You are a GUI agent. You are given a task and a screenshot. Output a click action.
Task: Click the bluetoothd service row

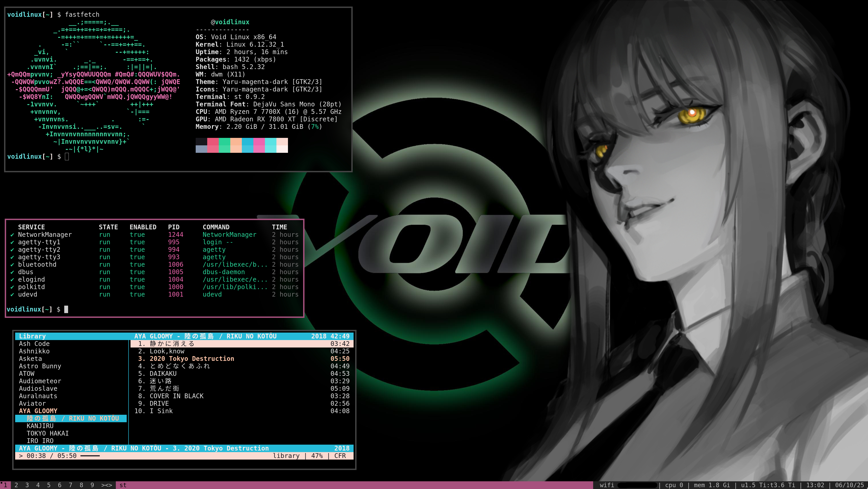pyautogui.click(x=154, y=264)
